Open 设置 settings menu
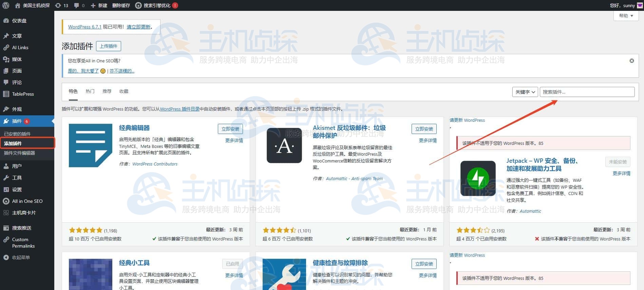Image resolution: width=644 pixels, height=290 pixels. (27, 190)
